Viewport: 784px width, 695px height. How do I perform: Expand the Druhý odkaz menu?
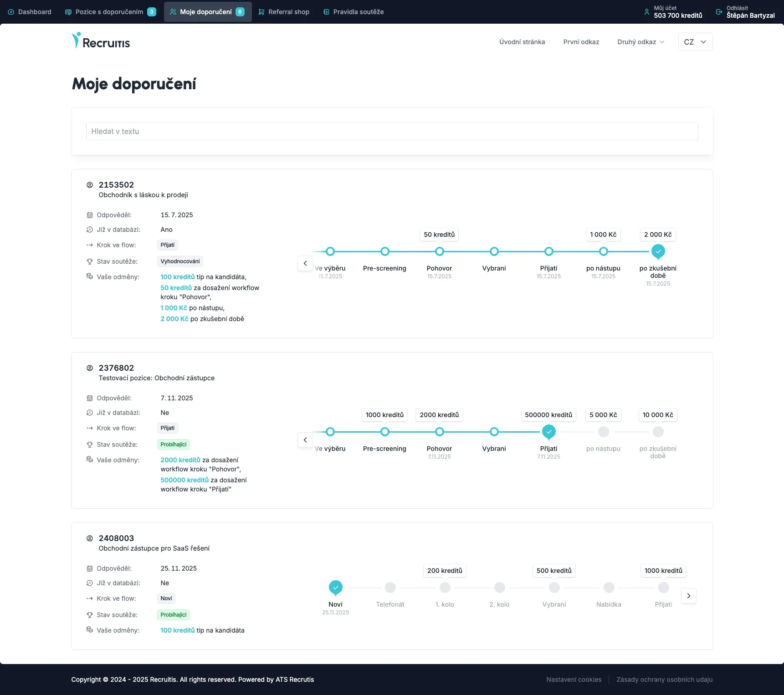point(641,42)
